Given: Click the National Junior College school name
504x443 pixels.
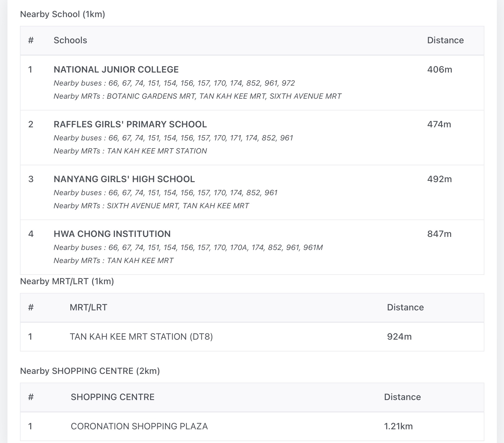Looking at the screenshot, I should [x=116, y=69].
